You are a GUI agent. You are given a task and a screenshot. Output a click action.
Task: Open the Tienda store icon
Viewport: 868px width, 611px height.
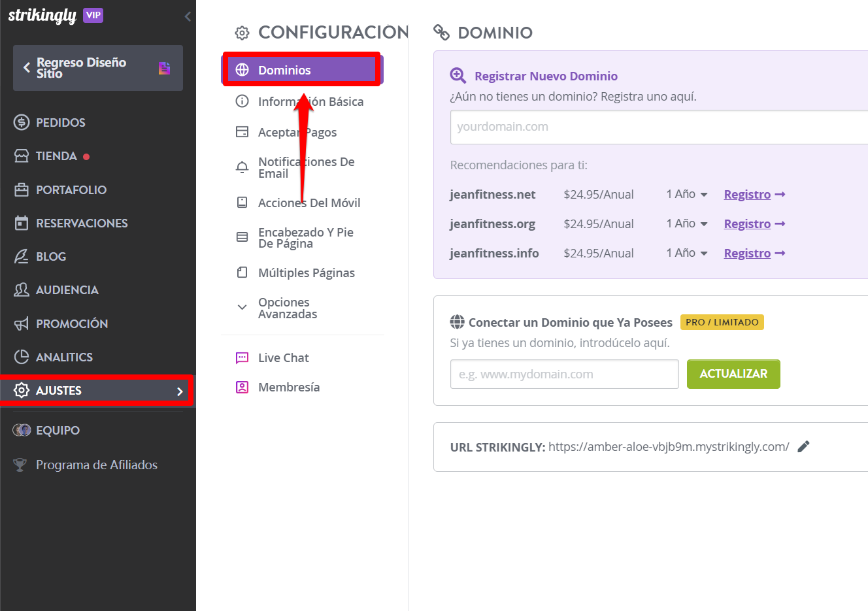point(22,156)
